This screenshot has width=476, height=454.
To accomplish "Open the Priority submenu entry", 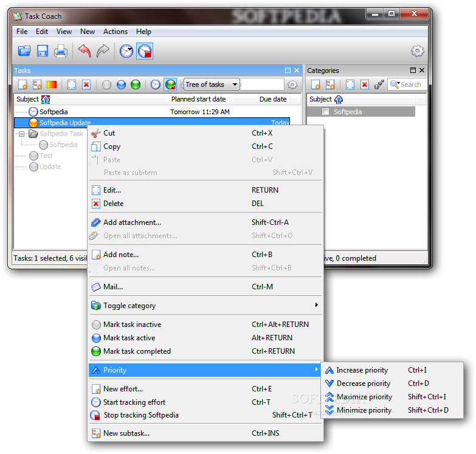I will tap(205, 370).
